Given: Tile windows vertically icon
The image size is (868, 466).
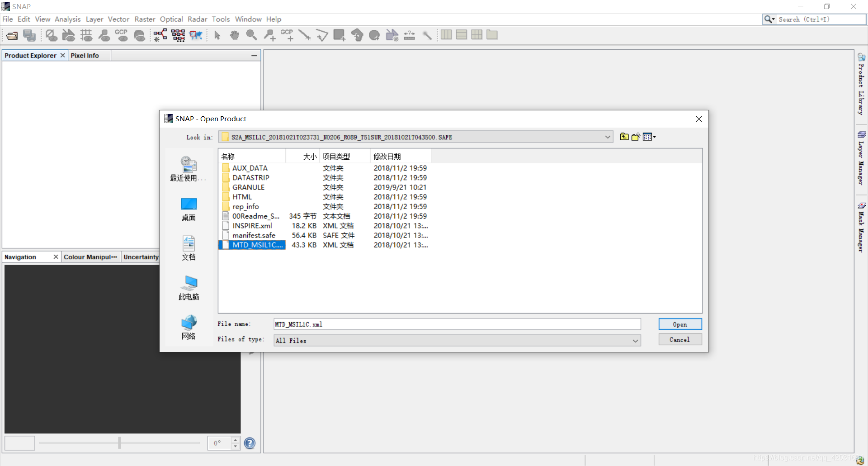Looking at the screenshot, I should click(x=462, y=35).
